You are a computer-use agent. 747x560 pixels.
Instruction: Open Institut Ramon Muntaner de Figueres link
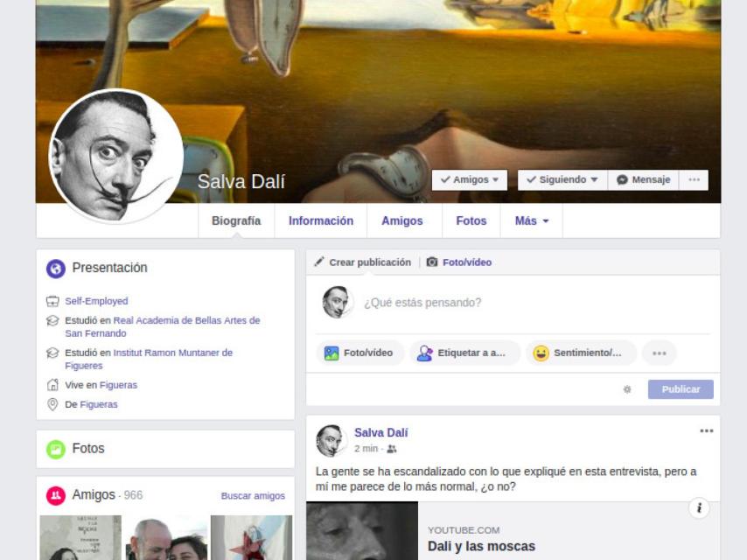click(149, 359)
